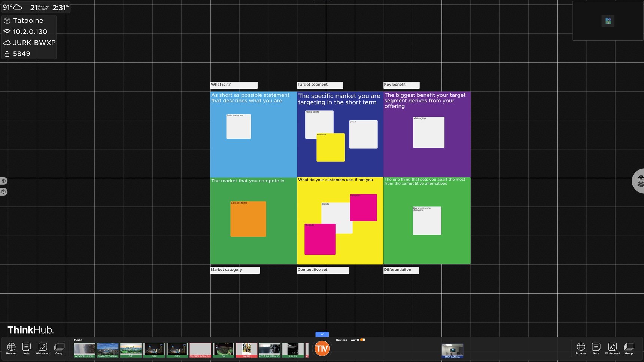Click the 'Market category' label field
The height and width of the screenshot is (362, 644).
[235, 270]
